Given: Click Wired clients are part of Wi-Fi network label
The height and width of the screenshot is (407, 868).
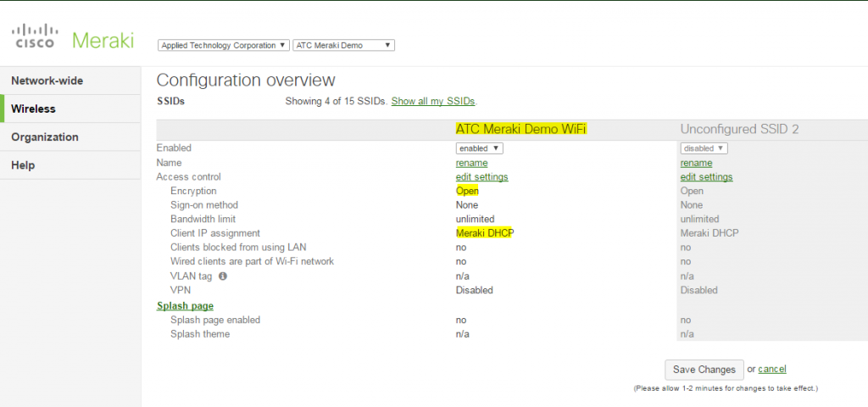Looking at the screenshot, I should click(x=252, y=261).
